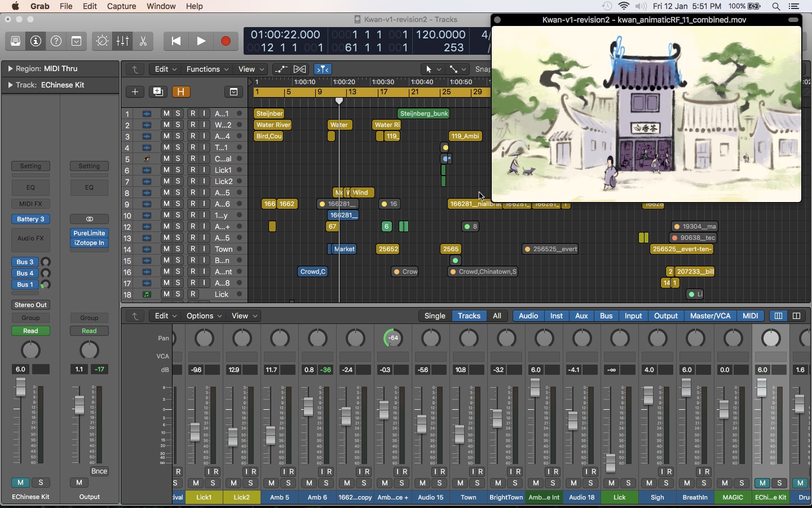Select the scissors editor icon
Image resolution: width=812 pixels, height=508 pixels.
pyautogui.click(x=143, y=41)
